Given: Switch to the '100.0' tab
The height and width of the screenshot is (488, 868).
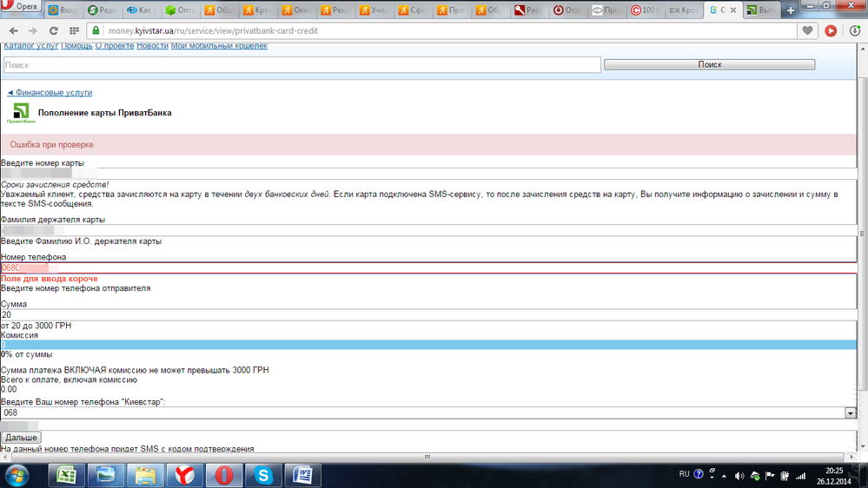Looking at the screenshot, I should click(645, 10).
